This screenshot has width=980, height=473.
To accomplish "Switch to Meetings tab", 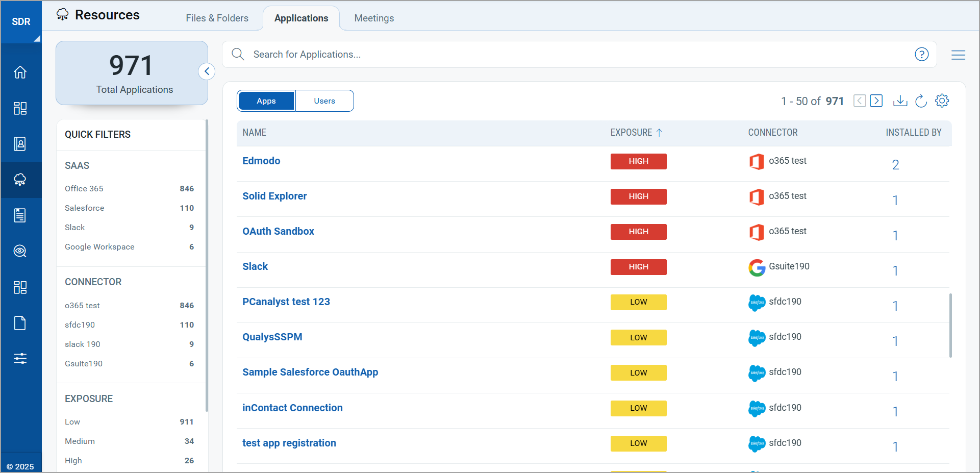I will point(374,18).
